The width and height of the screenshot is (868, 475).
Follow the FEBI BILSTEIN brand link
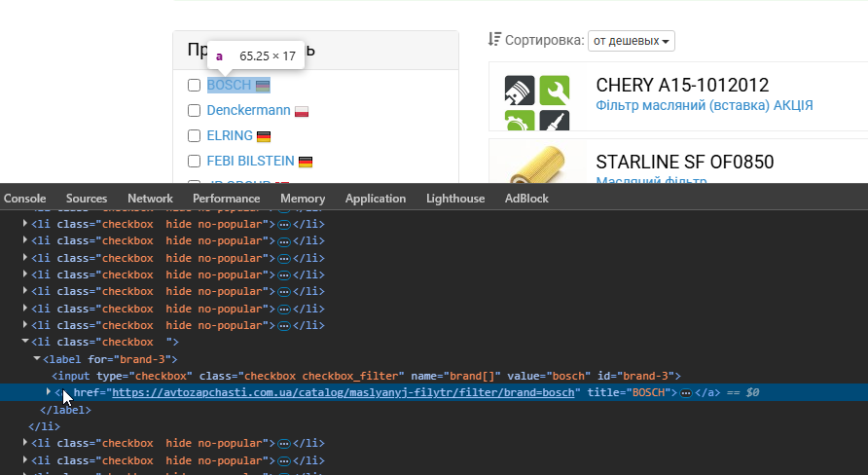(251, 162)
